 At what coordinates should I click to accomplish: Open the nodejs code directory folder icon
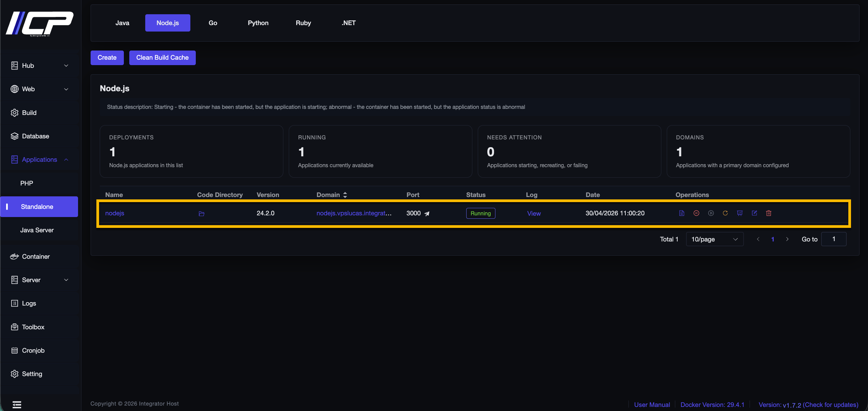pyautogui.click(x=201, y=214)
